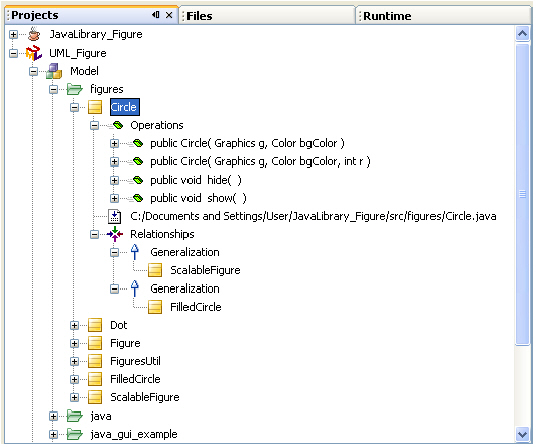
Task: Click the java_gui_example folder icon
Action: coord(75,434)
